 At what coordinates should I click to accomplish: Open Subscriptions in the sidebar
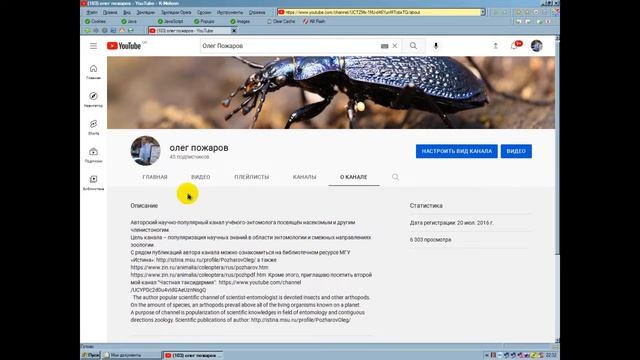[93, 155]
